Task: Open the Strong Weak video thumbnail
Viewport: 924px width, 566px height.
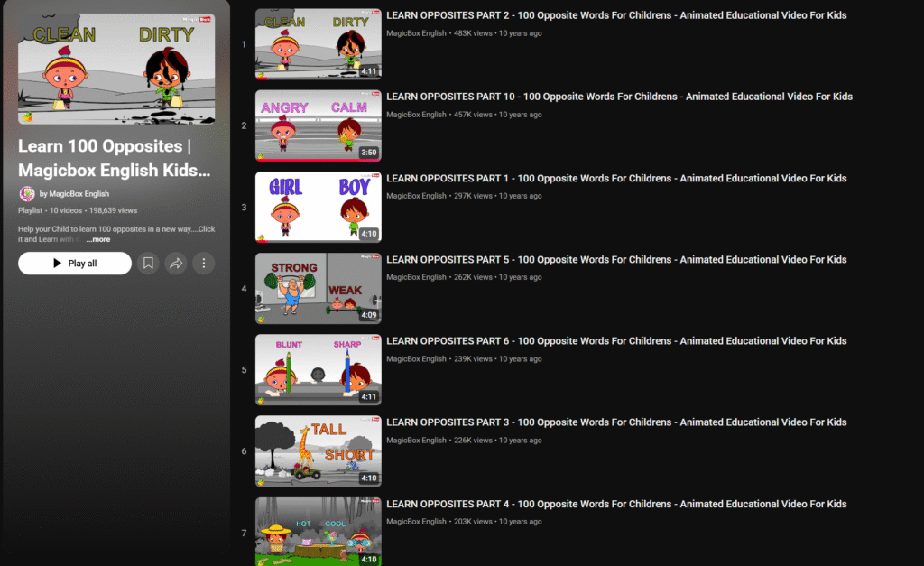Action: tap(319, 288)
